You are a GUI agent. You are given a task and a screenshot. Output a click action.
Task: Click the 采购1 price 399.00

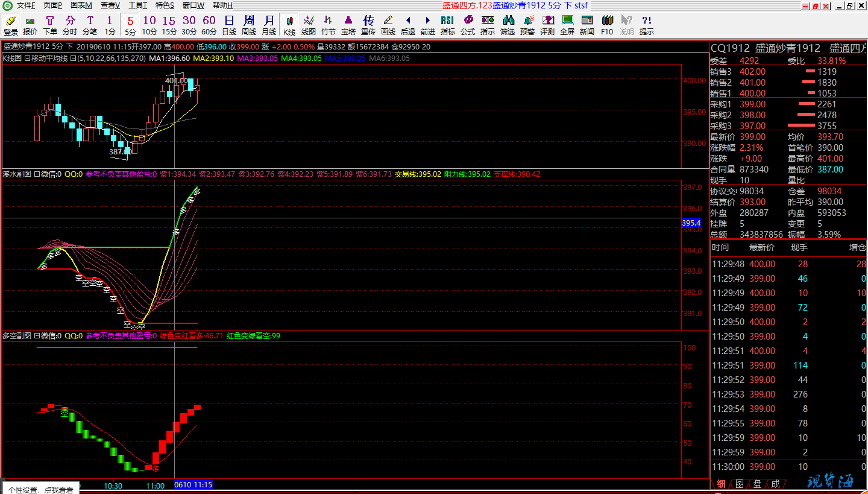pos(752,104)
